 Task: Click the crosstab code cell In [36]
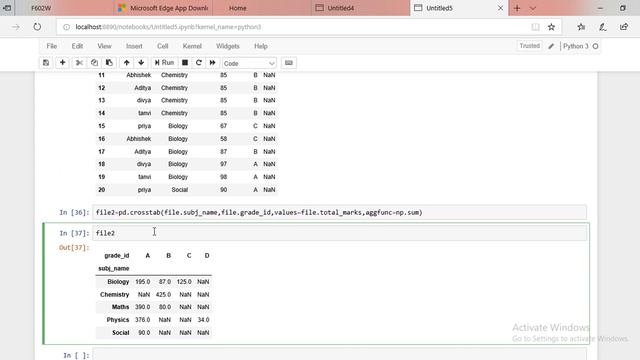click(x=339, y=212)
